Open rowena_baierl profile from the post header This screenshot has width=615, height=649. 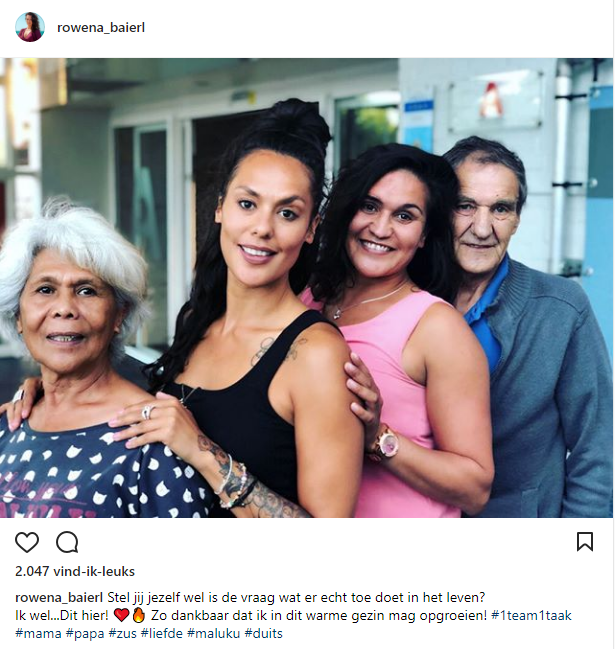(x=101, y=28)
